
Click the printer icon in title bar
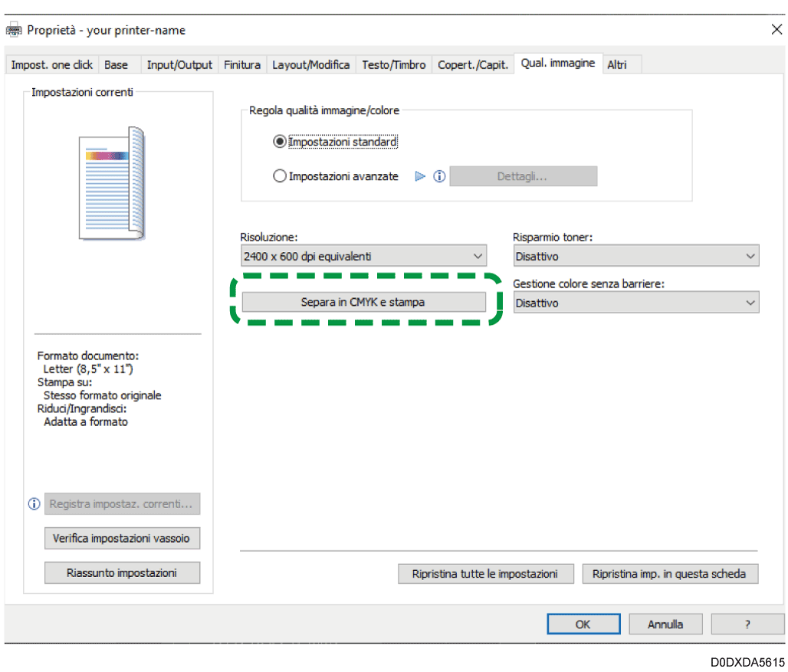[x=14, y=30]
